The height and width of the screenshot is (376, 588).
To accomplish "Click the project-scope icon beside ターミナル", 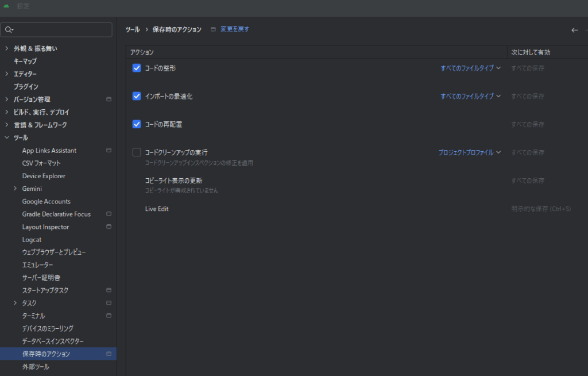I will pos(109,316).
